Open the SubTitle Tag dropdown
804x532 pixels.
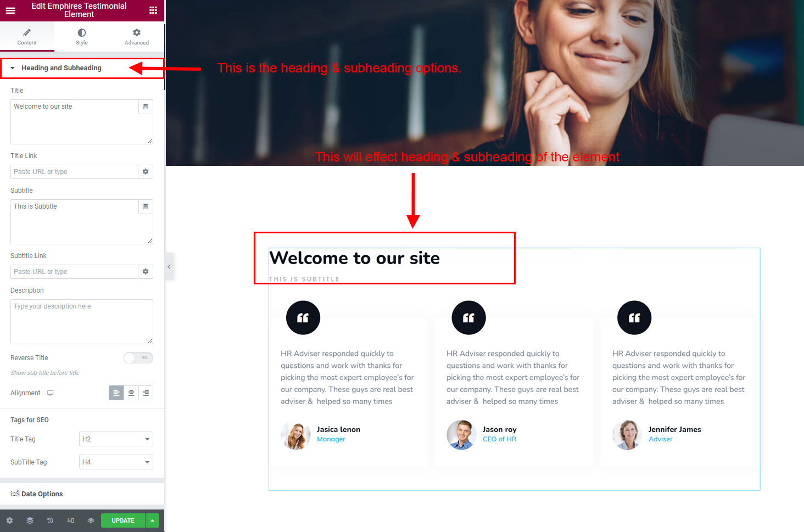[x=116, y=462]
